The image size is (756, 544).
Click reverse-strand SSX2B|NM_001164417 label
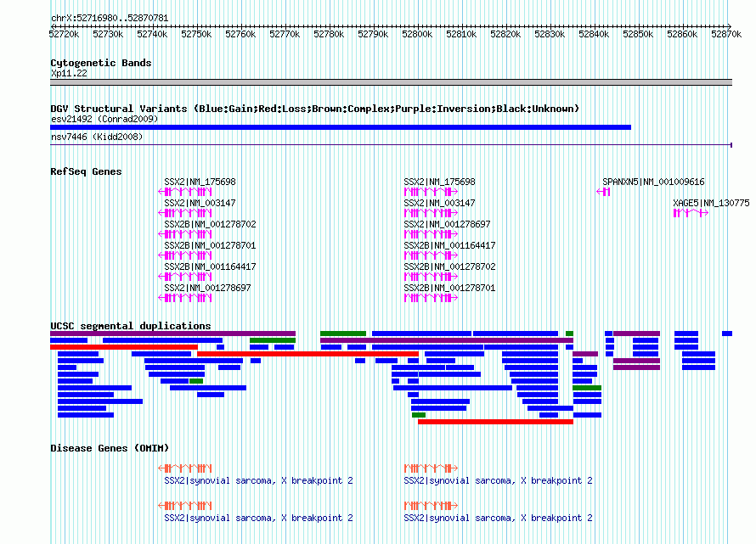[210, 266]
